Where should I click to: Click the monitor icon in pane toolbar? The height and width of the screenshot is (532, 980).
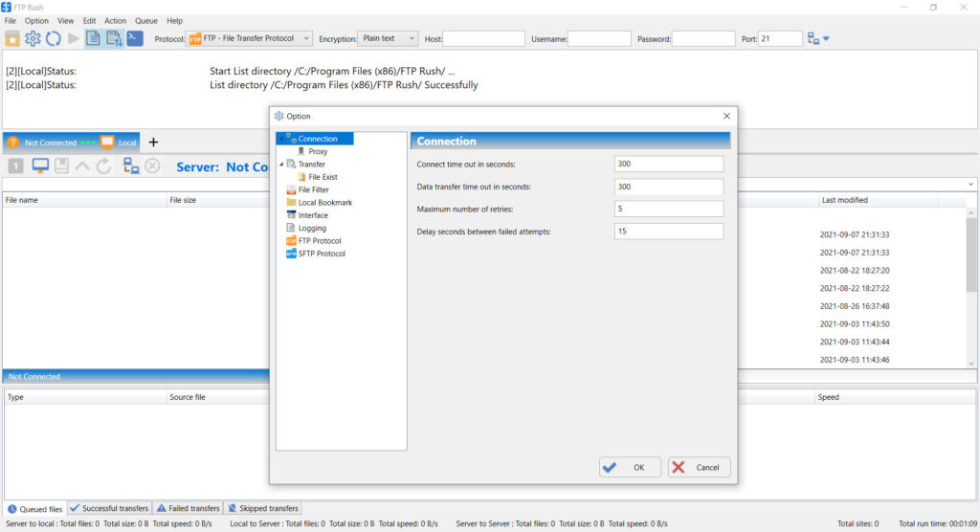40,166
